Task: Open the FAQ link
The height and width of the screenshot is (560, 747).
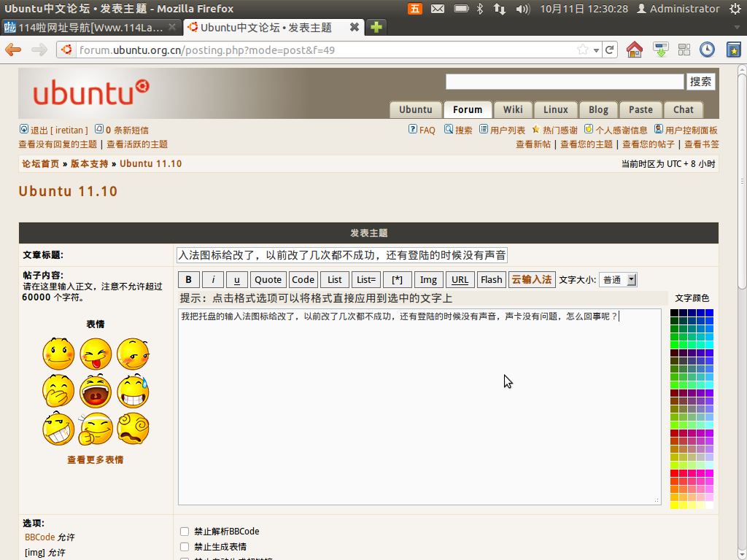Action: [427, 130]
